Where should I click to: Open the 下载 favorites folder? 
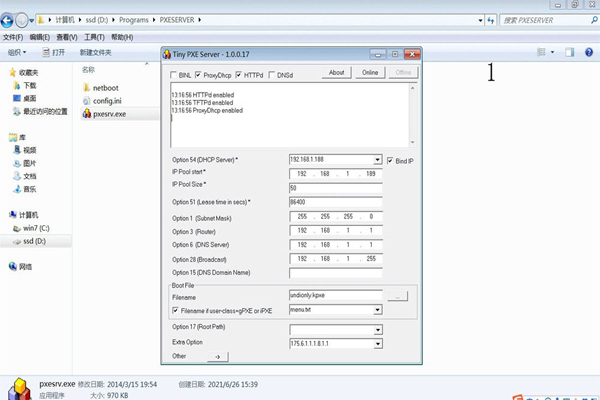[25, 85]
